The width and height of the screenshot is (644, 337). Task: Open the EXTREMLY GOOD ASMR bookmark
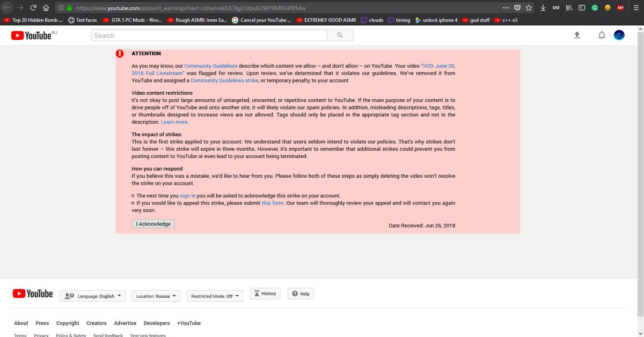(x=326, y=20)
